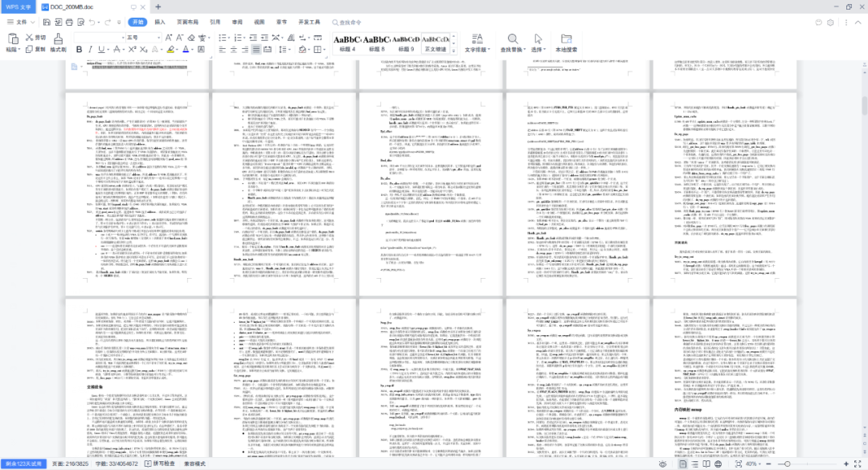Click the Save icon in quick access toolbar
Image resolution: width=868 pixels, height=470 pixels.
pos(47,22)
